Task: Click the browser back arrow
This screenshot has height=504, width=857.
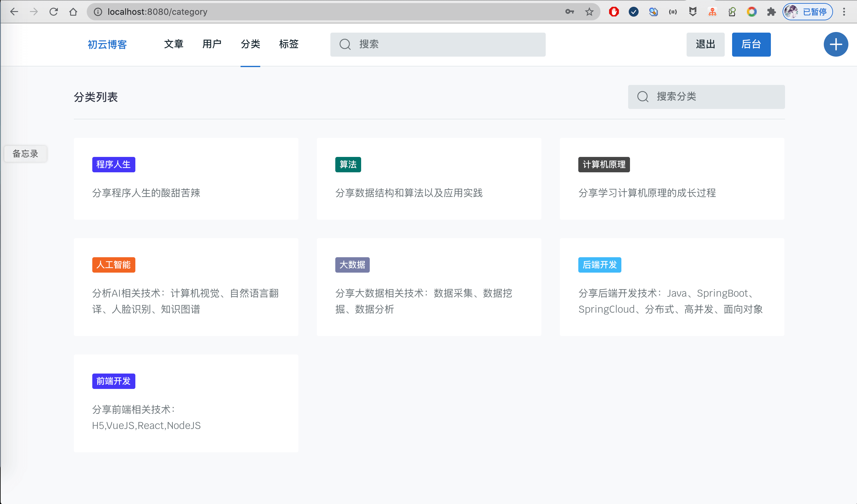Action: click(x=14, y=12)
